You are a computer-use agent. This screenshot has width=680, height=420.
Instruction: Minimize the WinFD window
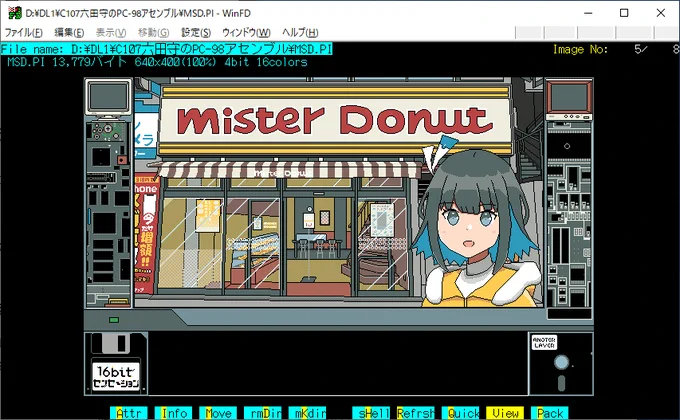(x=588, y=13)
